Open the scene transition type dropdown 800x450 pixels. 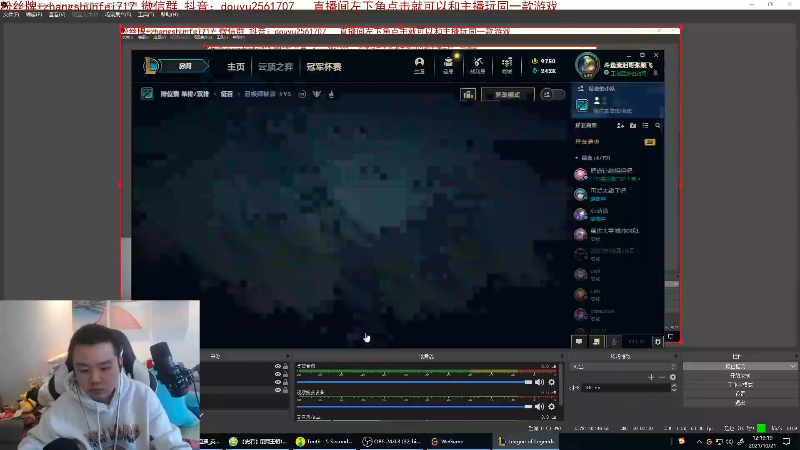(624, 366)
